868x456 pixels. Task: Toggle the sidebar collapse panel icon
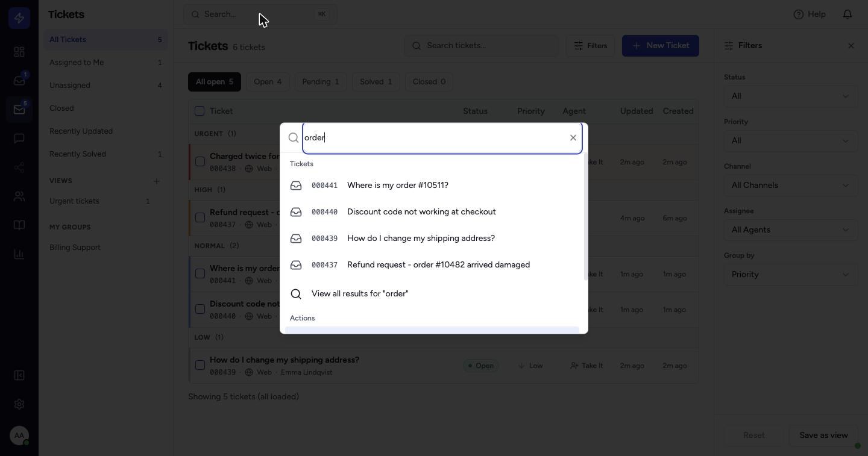point(19,375)
